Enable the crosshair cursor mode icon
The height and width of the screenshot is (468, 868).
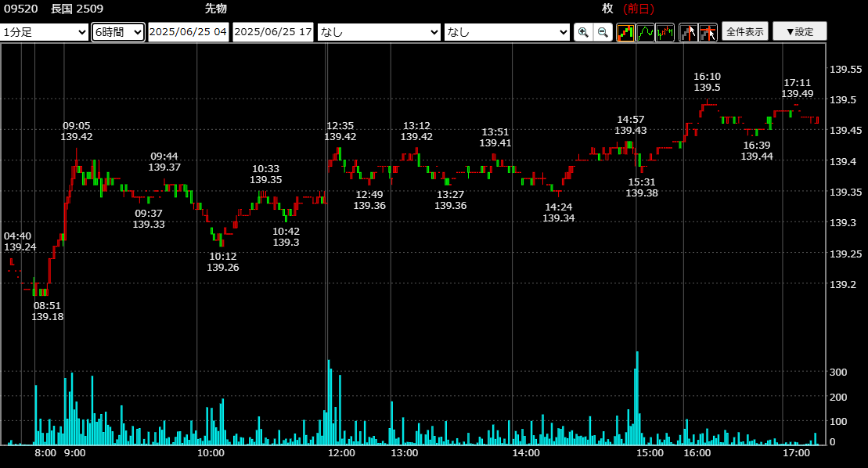[x=708, y=32]
